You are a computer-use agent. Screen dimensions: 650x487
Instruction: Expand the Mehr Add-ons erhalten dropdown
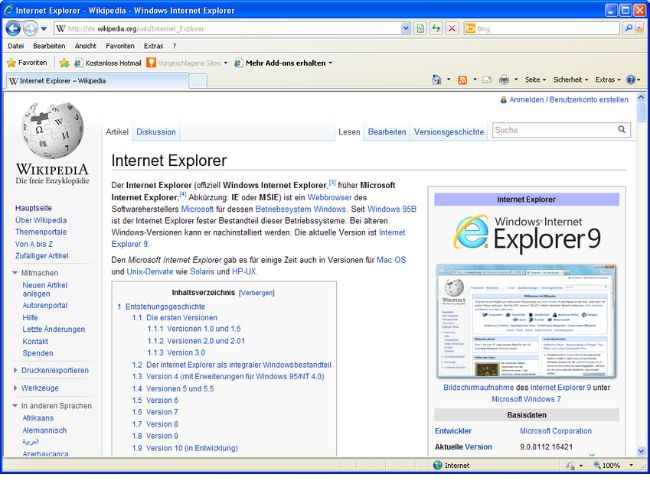click(330, 63)
